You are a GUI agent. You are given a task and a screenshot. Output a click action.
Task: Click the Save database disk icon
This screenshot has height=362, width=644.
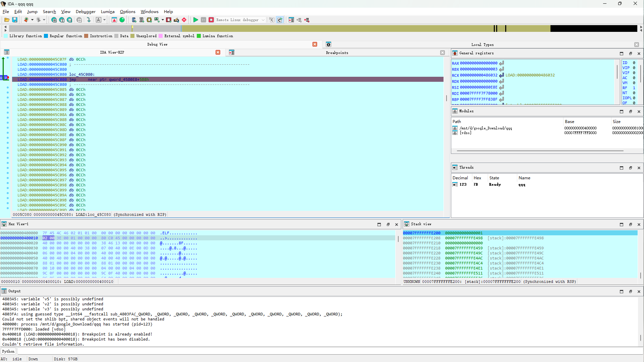tap(15, 20)
